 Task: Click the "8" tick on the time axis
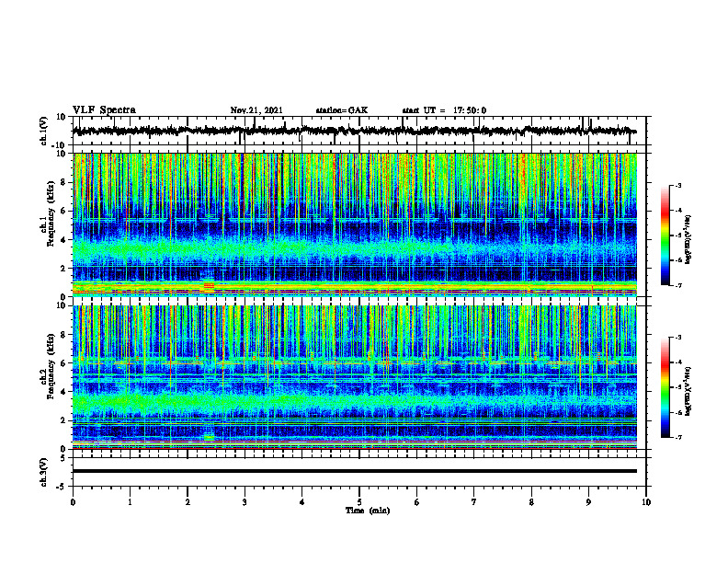[x=531, y=502]
